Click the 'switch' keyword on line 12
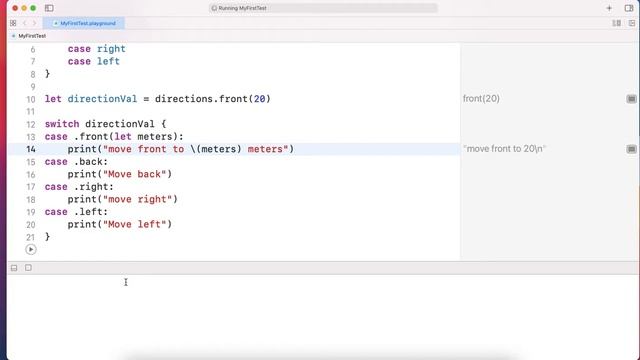The image size is (640, 360). [x=62, y=124]
